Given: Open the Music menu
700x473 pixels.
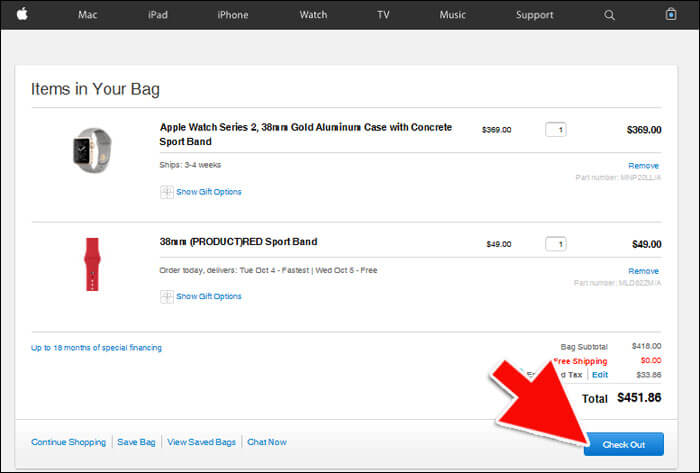Looking at the screenshot, I should (x=452, y=15).
